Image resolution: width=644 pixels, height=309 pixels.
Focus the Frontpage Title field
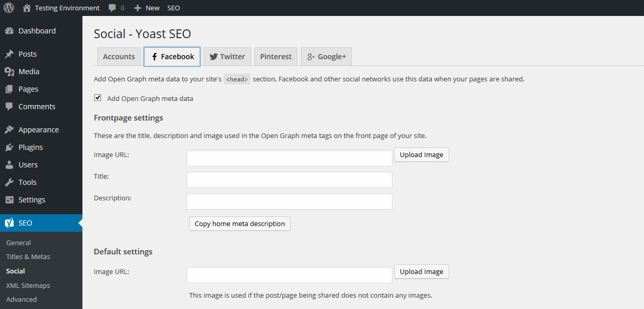pyautogui.click(x=290, y=180)
